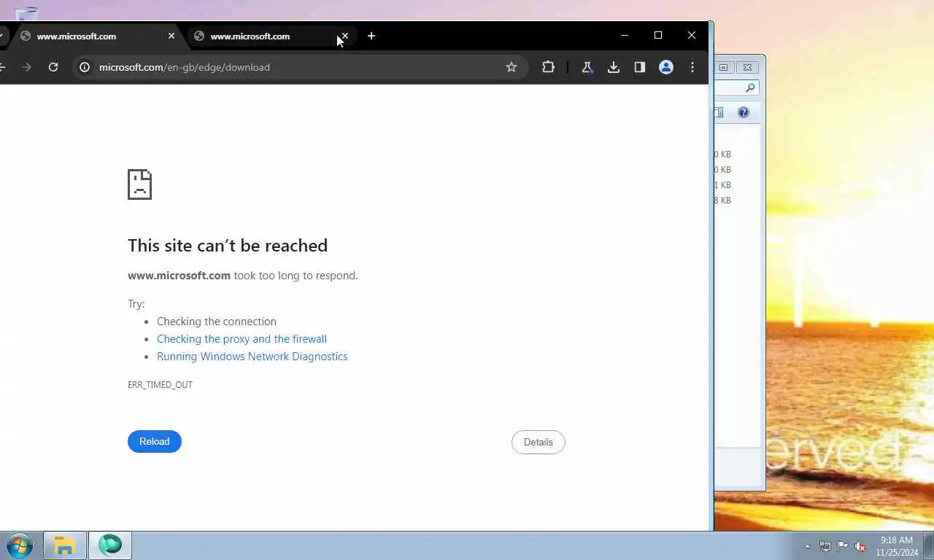Toggle the side panel icon

pos(640,67)
